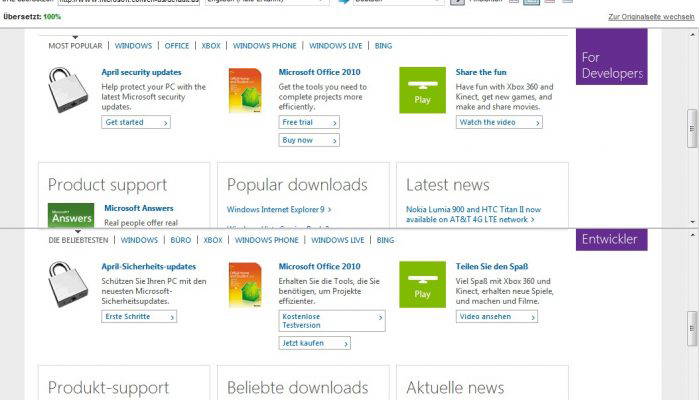
Task: Click the Product support heading
Action: 108,185
